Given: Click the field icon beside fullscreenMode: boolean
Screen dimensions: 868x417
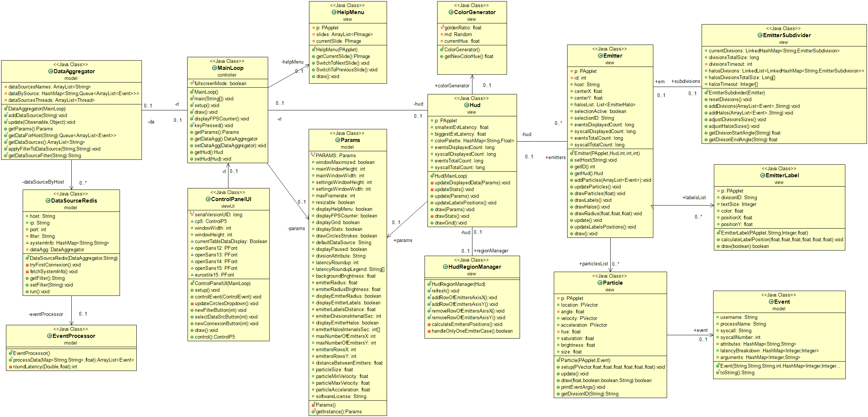Looking at the screenshot, I should click(192, 83).
